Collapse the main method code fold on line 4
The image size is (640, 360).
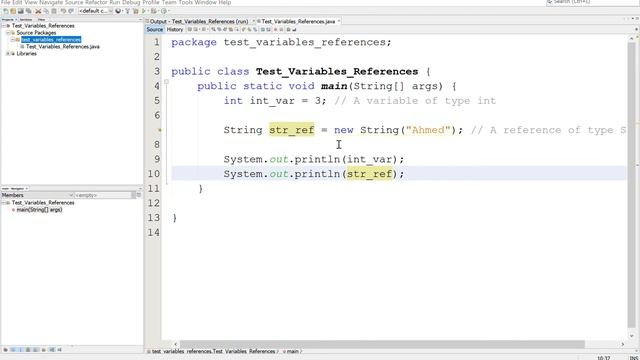(x=166, y=82)
